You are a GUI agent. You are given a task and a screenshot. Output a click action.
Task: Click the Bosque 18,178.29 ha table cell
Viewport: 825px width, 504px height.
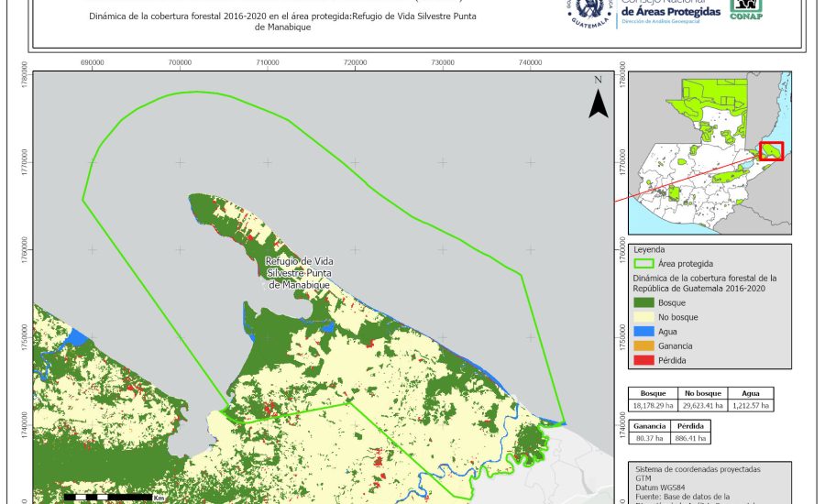pyautogui.click(x=654, y=404)
